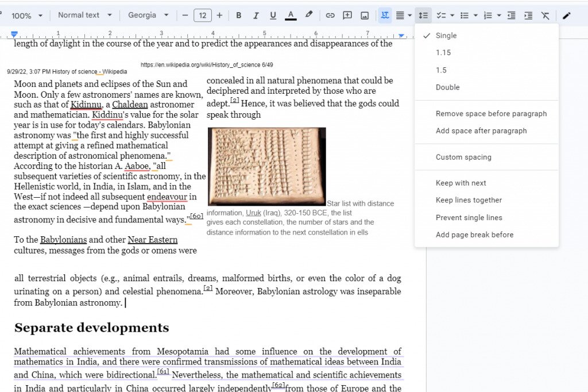
Task: Enable Prevent single lines
Action: tap(468, 217)
